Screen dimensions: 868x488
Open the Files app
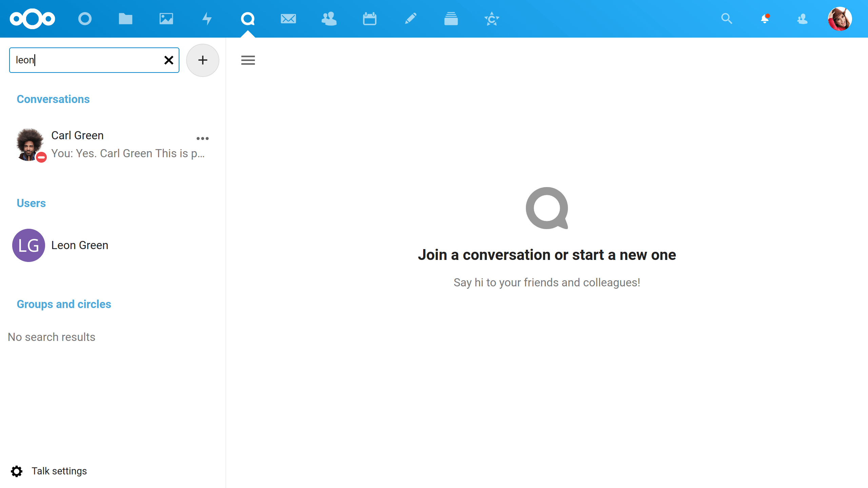click(126, 19)
